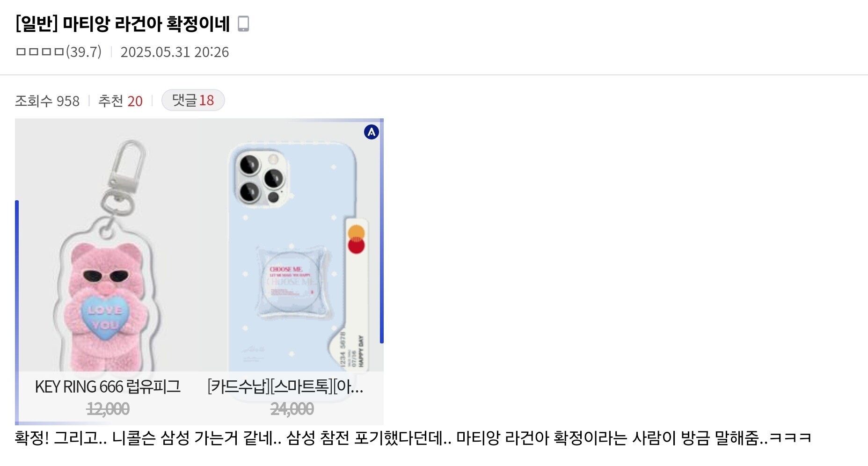Screen dimensions: 868x466
Task: Open the 댓글 18 comments button
Action: (x=193, y=100)
